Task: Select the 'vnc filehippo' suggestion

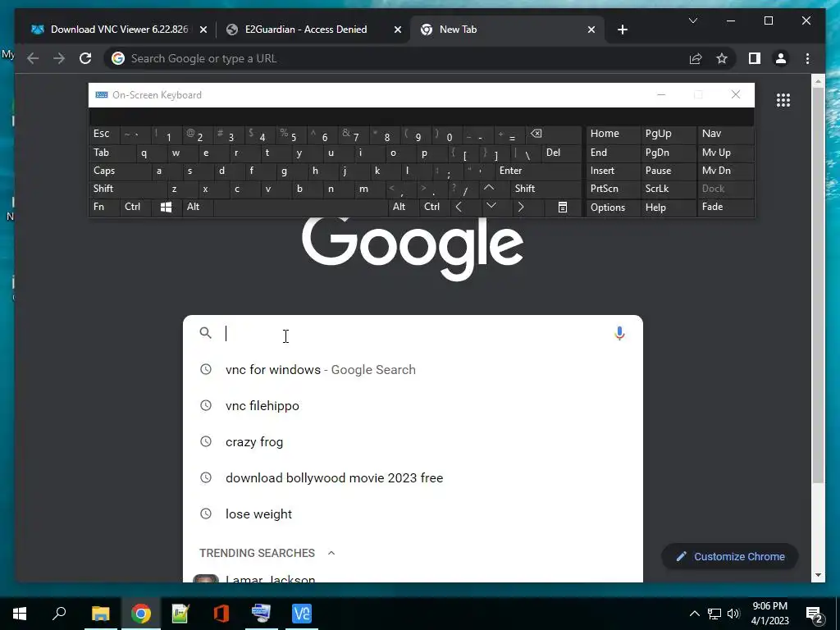Action: tap(413, 405)
